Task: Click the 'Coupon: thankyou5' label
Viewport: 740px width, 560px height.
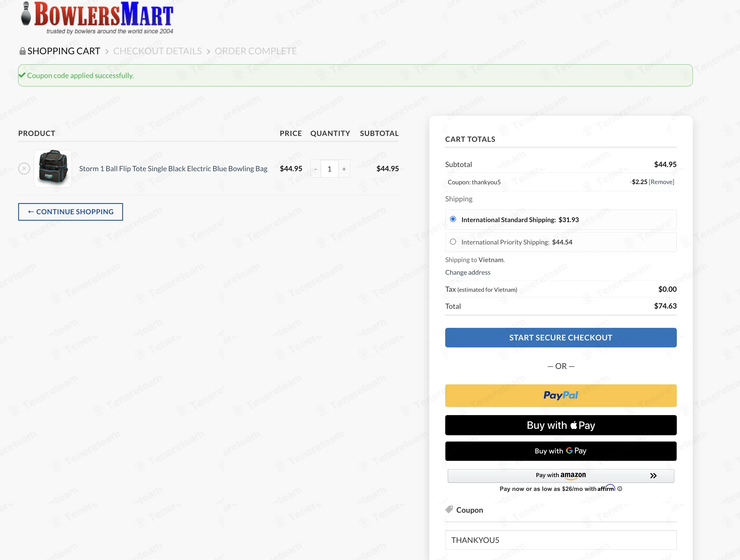Action: 474,182
